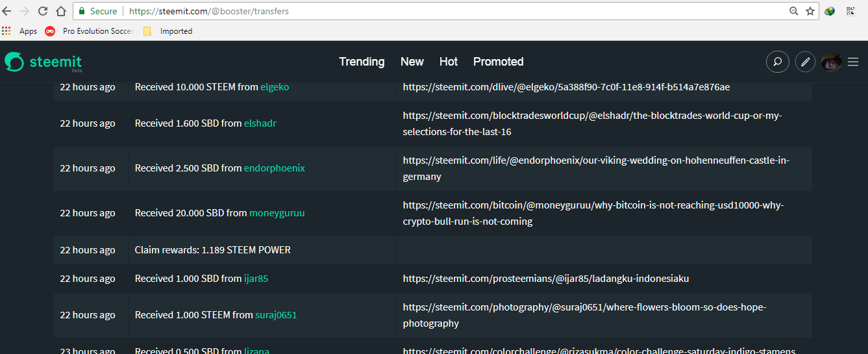This screenshot has width=868, height=354.
Task: Open the user avatar menu
Action: click(832, 62)
